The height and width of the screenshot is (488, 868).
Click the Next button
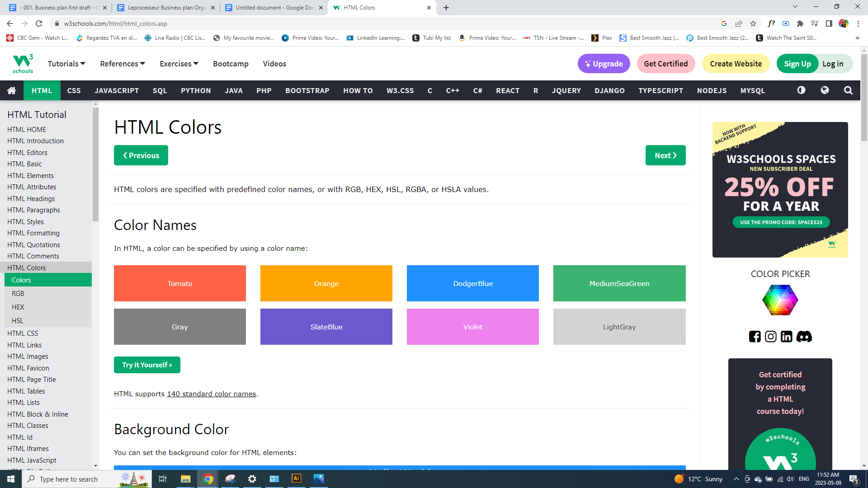click(x=665, y=155)
